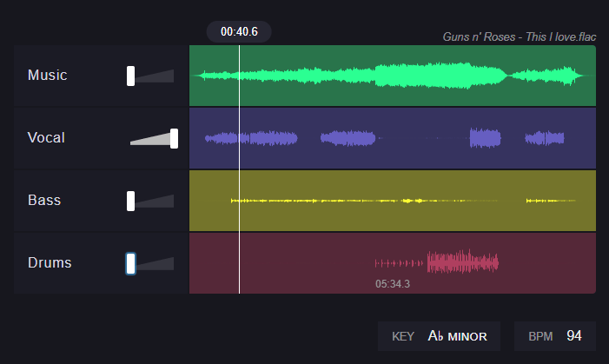Click the BPM 94 box

(555, 336)
